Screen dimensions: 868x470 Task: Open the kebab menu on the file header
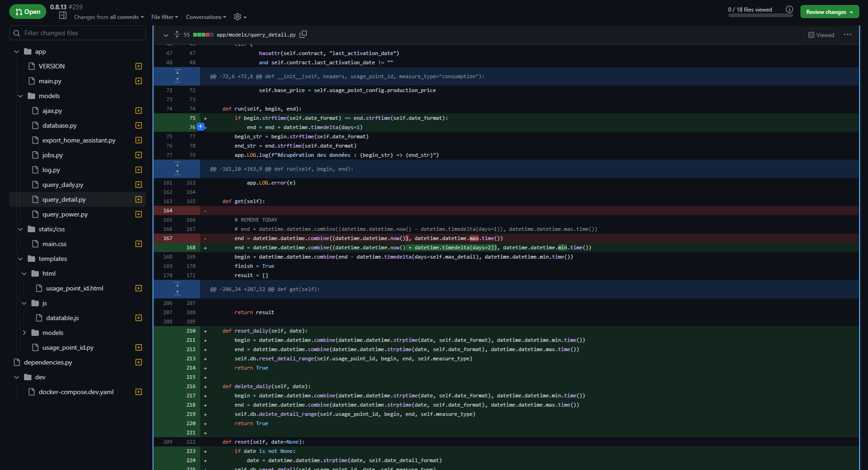848,34
